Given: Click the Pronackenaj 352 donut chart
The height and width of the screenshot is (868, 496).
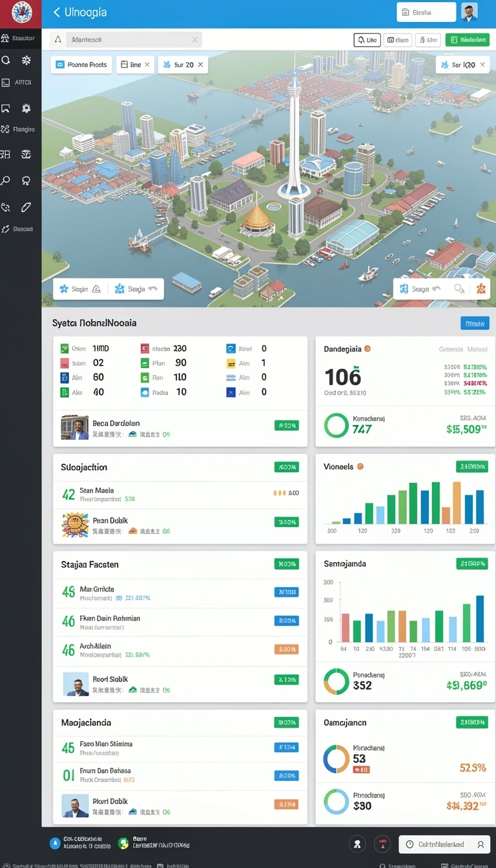Looking at the screenshot, I should [336, 681].
